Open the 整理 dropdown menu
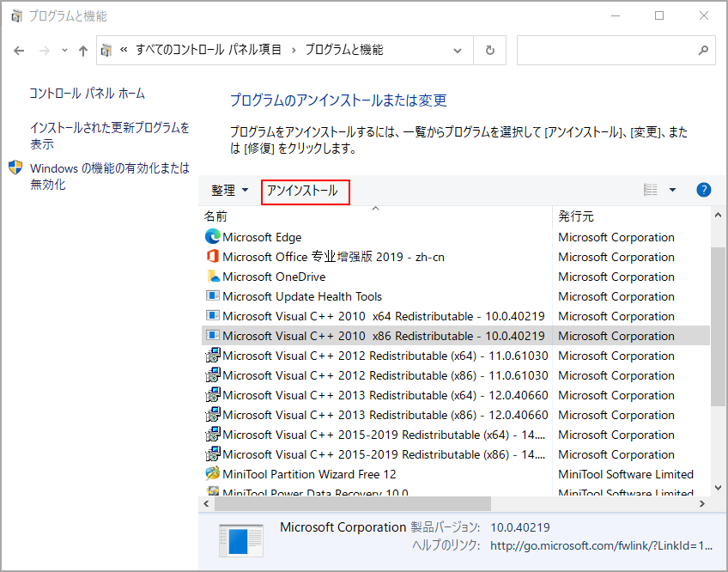The height and width of the screenshot is (572, 728). pos(230,190)
